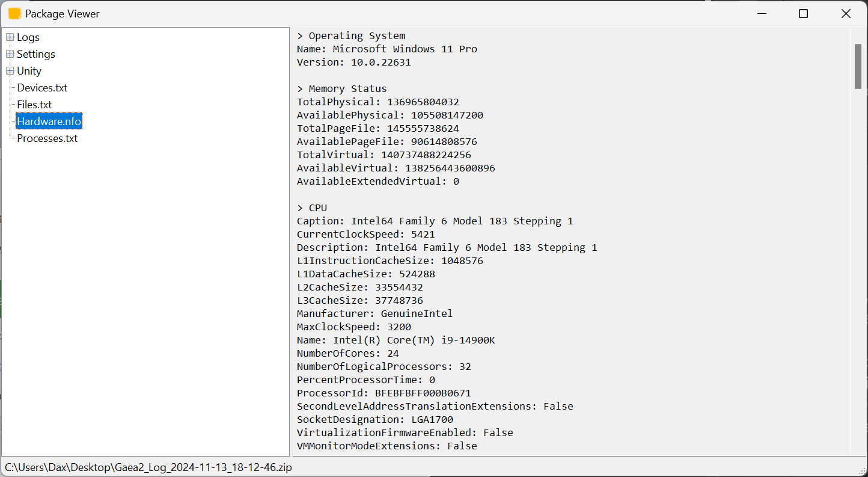Open Files.txt in the tree
This screenshot has width=868, height=477.
(x=34, y=105)
